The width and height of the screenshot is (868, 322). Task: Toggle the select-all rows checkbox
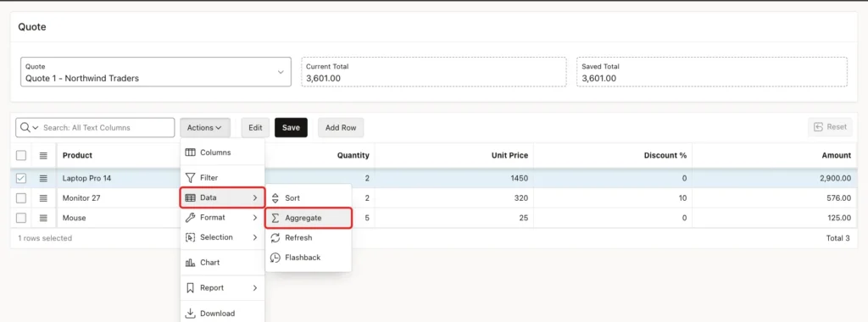pyautogui.click(x=21, y=155)
